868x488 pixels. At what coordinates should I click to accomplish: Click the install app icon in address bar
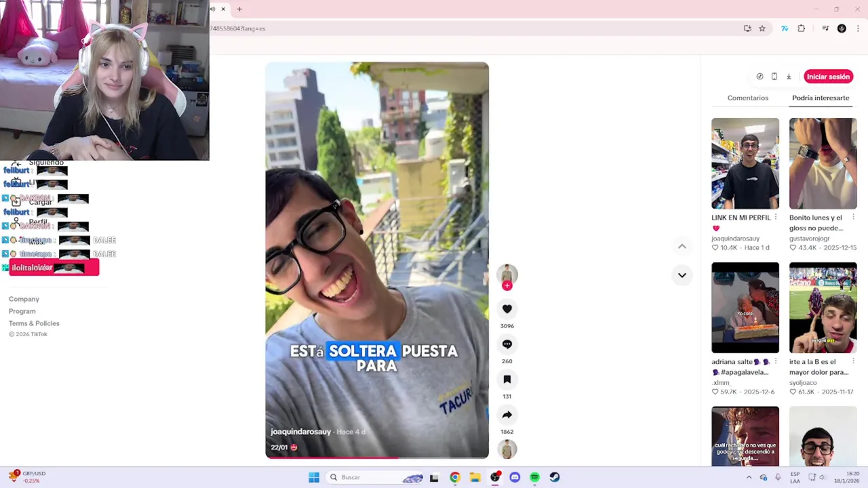coord(747,28)
